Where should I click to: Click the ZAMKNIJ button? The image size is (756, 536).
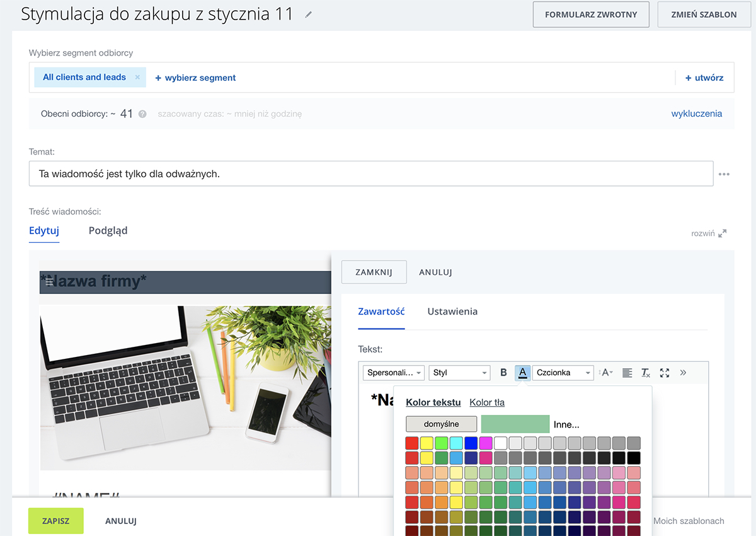tap(374, 272)
